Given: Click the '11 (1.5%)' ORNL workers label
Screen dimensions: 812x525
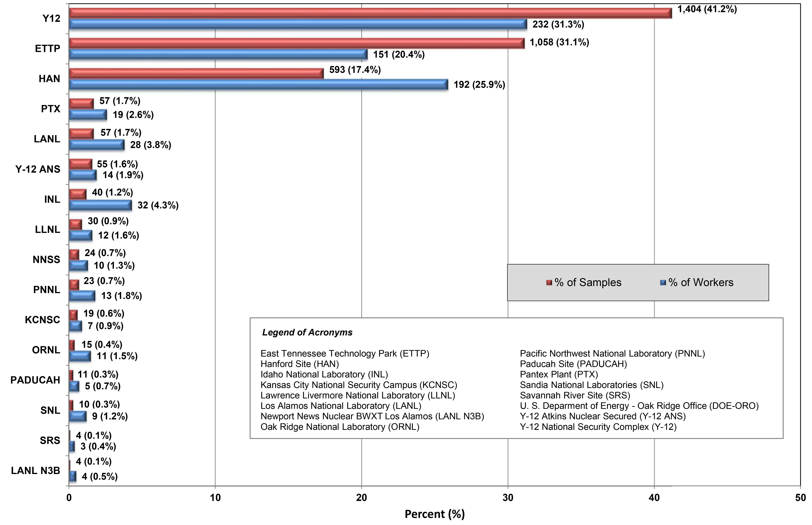Looking at the screenshot, I should click(117, 356).
